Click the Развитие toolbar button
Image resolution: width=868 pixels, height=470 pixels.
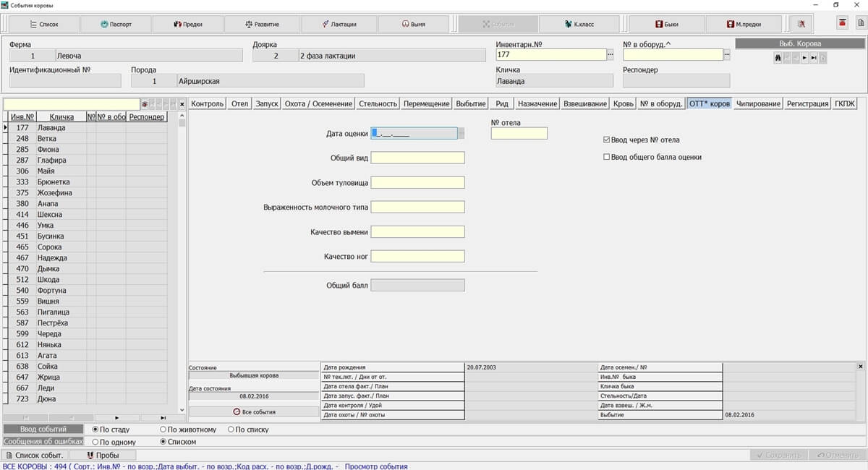pyautogui.click(x=260, y=24)
